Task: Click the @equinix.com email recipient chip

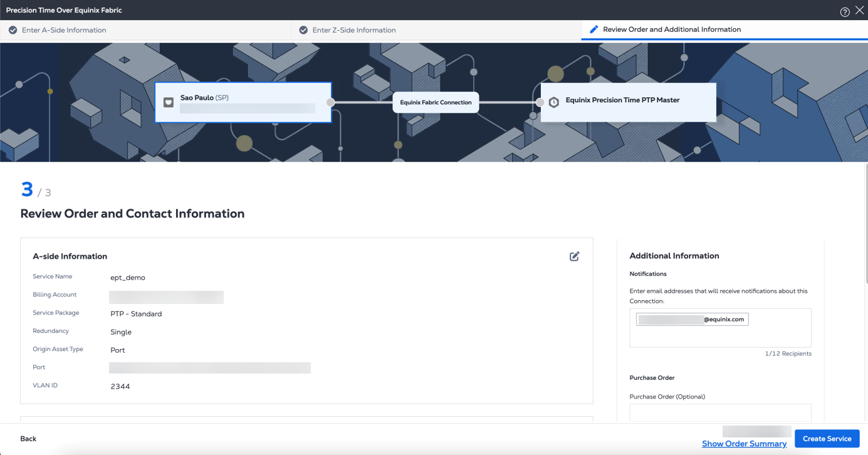Action: tap(692, 320)
